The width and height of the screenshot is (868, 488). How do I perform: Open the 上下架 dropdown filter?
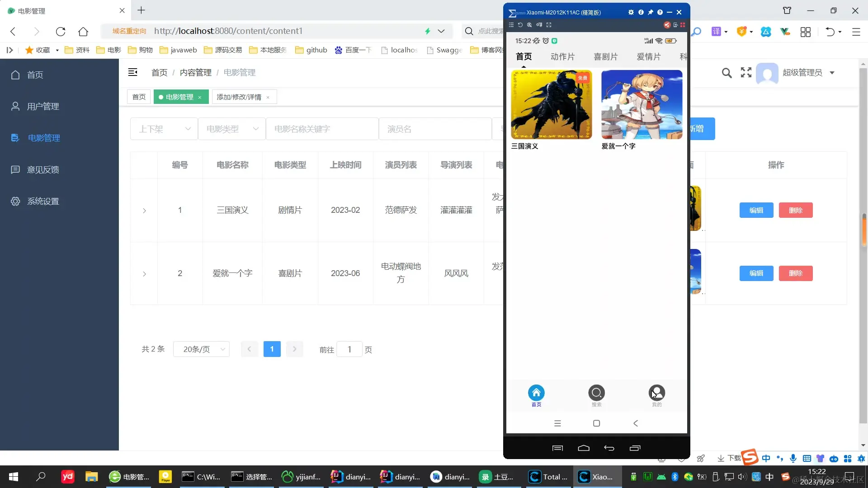164,129
